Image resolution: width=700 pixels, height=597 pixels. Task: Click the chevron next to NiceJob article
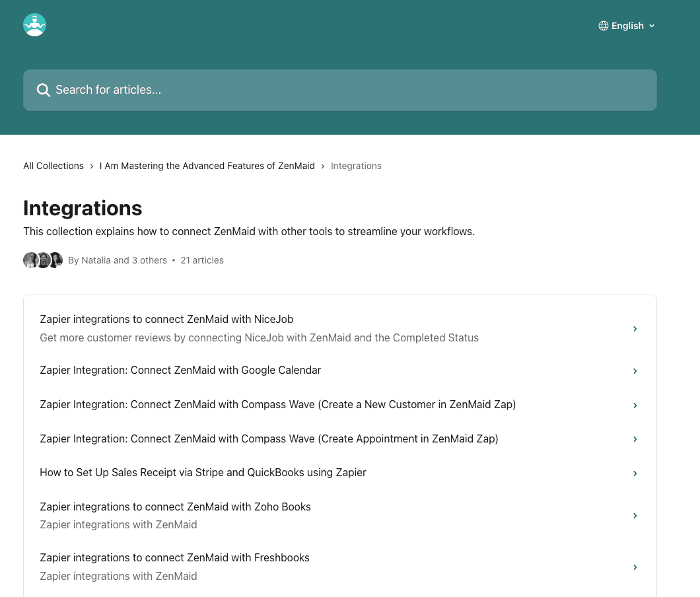click(635, 329)
